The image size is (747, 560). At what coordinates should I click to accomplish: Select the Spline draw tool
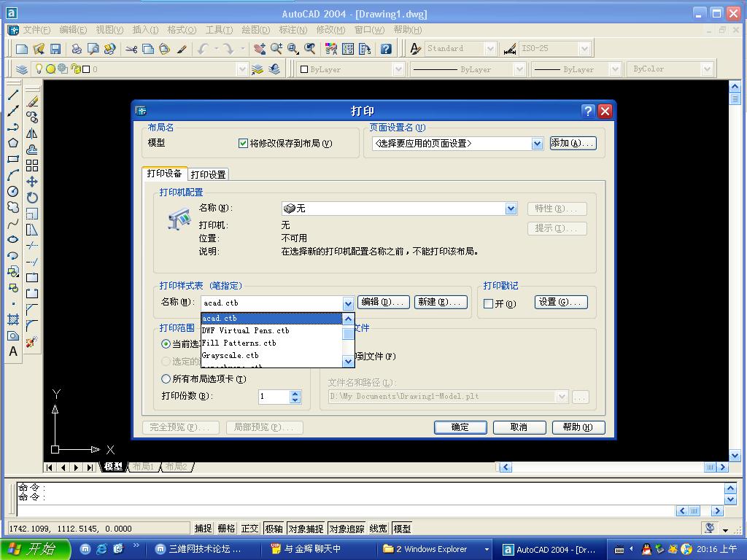[x=13, y=223]
